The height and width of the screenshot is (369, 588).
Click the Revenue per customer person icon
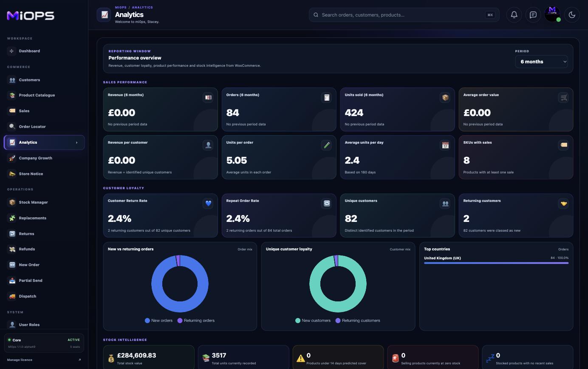(x=208, y=145)
